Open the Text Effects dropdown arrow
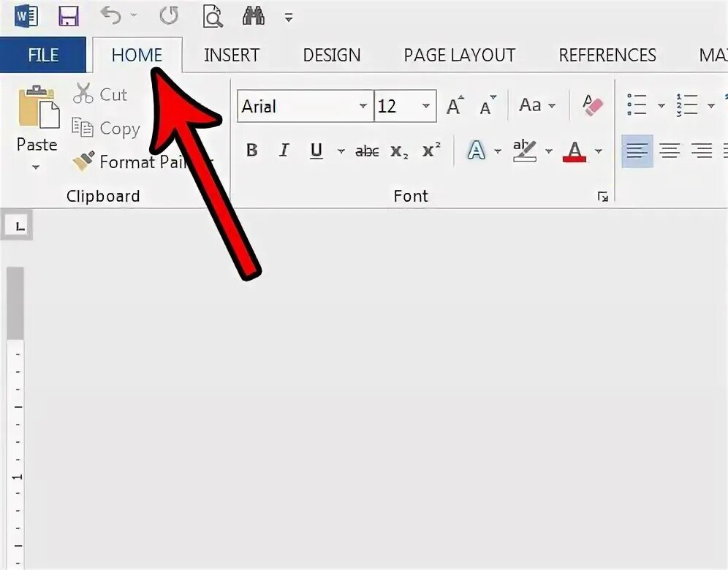 click(498, 151)
